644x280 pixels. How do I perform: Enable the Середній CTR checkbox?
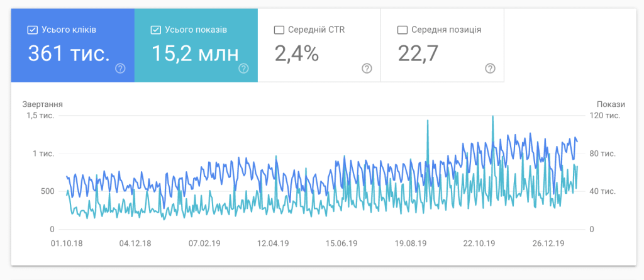click(x=279, y=30)
